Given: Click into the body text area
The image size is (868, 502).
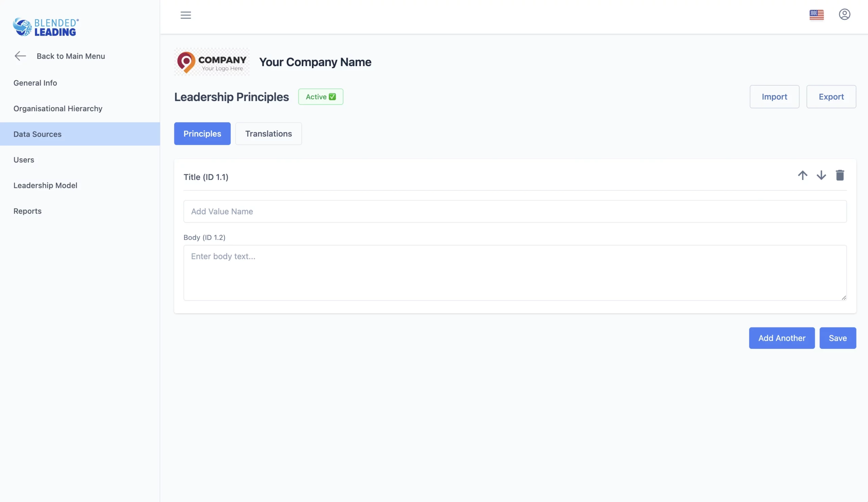Looking at the screenshot, I should (x=515, y=273).
